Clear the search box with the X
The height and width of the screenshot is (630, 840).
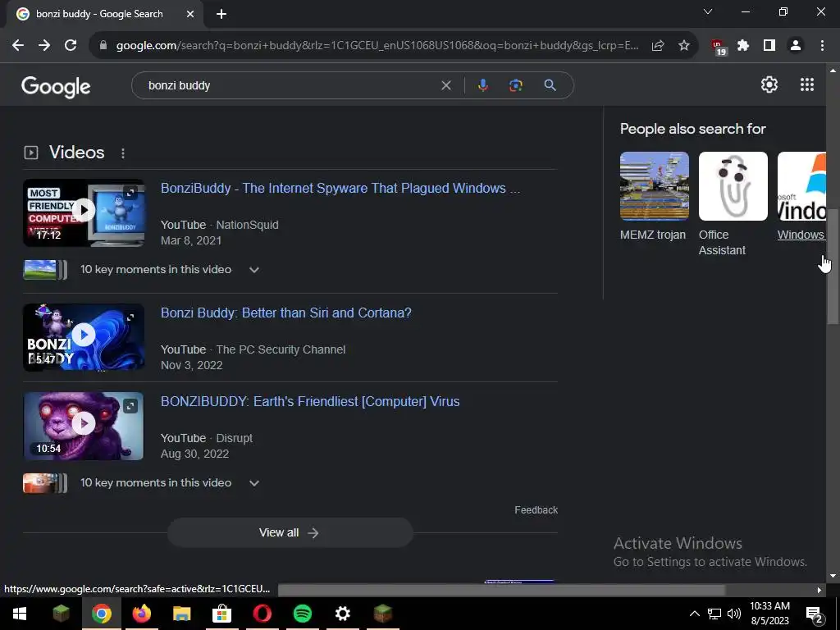pyautogui.click(x=445, y=85)
